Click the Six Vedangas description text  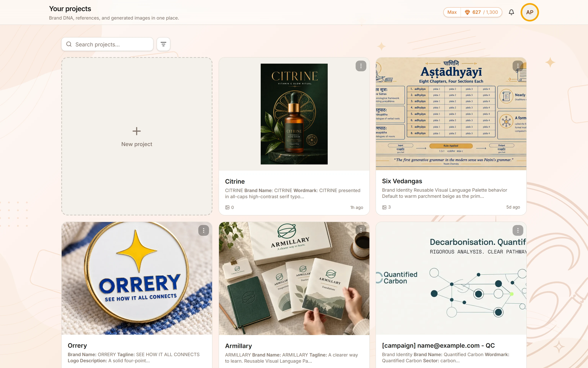coord(444,193)
